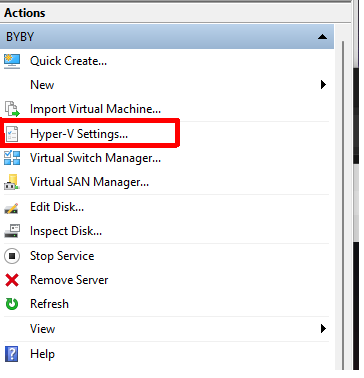Launch Virtual SAN Manager...

pos(89,182)
